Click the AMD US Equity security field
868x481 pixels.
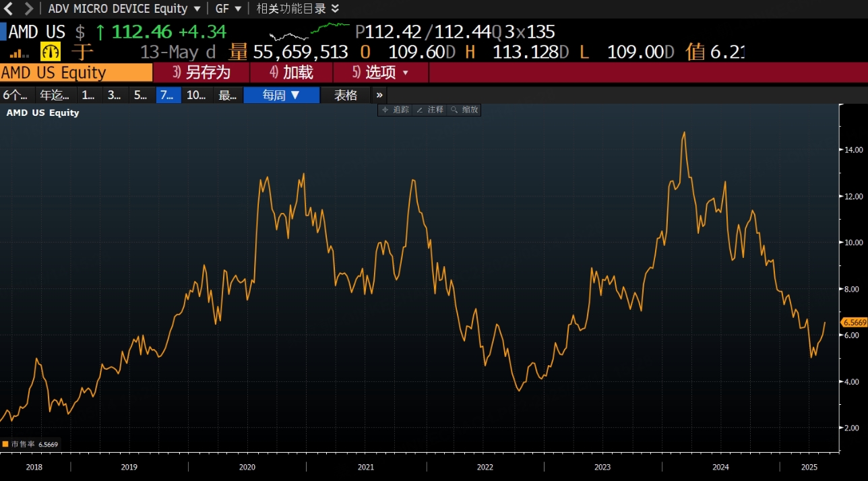(x=76, y=73)
